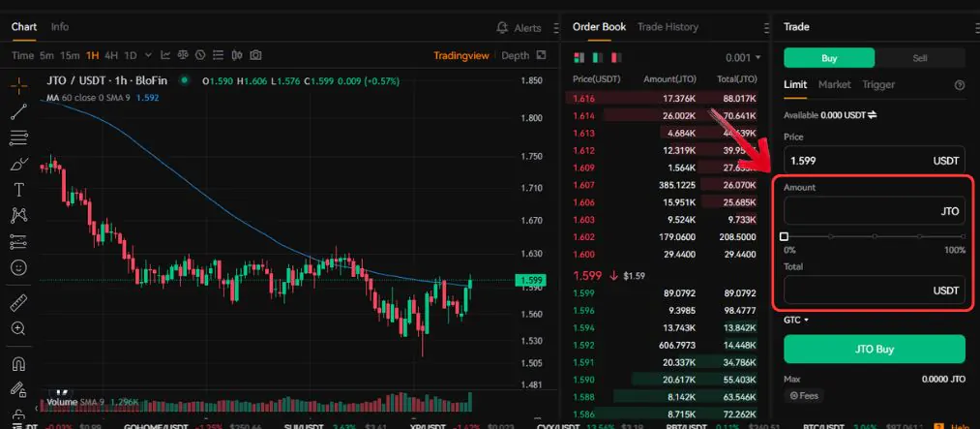Show both bids and asks order book view
The width and height of the screenshot is (980, 429).
[x=579, y=57]
